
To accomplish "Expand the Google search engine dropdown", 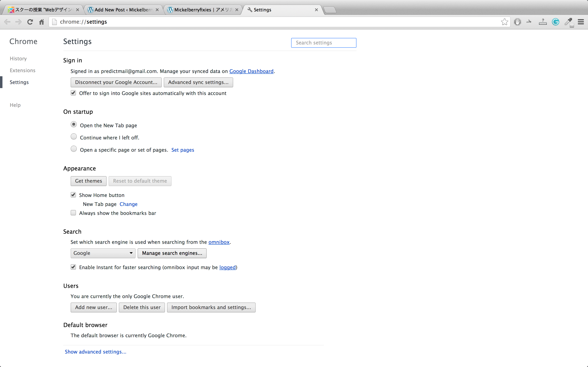I will (103, 253).
